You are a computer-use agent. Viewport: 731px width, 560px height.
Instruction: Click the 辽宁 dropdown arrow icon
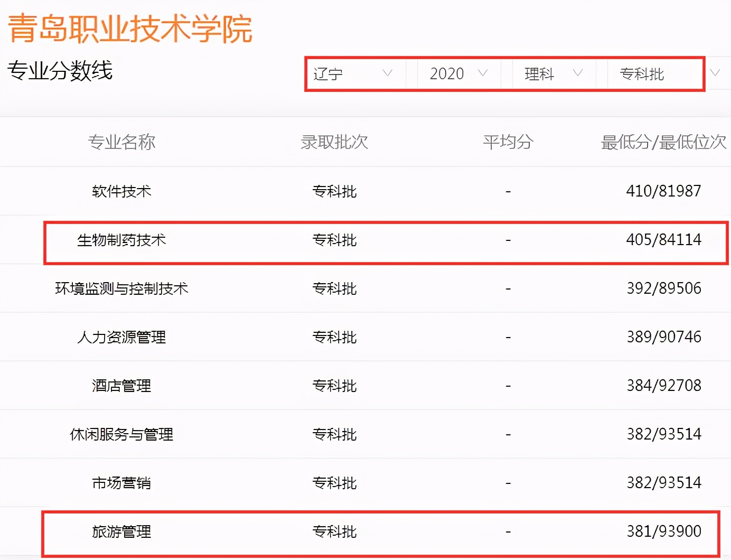click(x=388, y=74)
